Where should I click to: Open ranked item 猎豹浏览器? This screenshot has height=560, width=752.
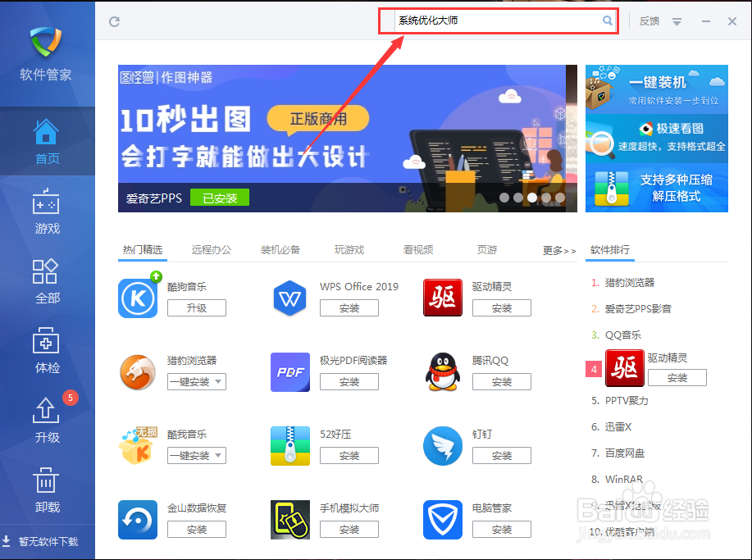coord(630,282)
